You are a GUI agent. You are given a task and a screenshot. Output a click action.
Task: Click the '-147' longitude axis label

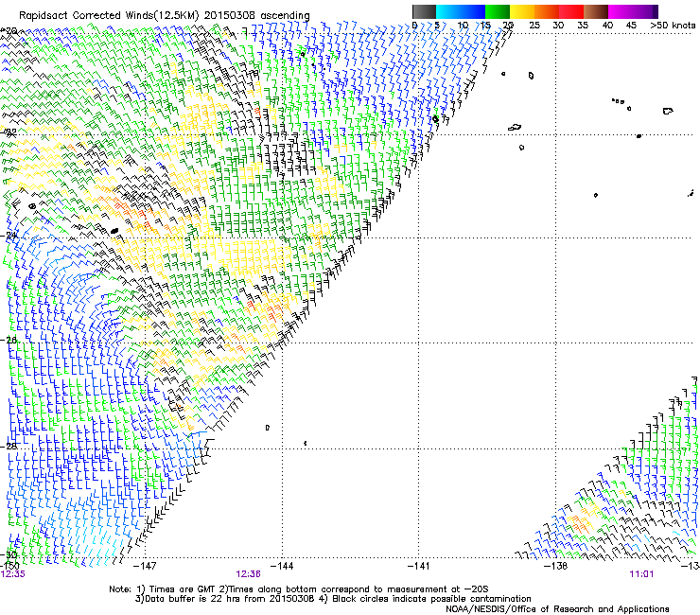(x=145, y=566)
